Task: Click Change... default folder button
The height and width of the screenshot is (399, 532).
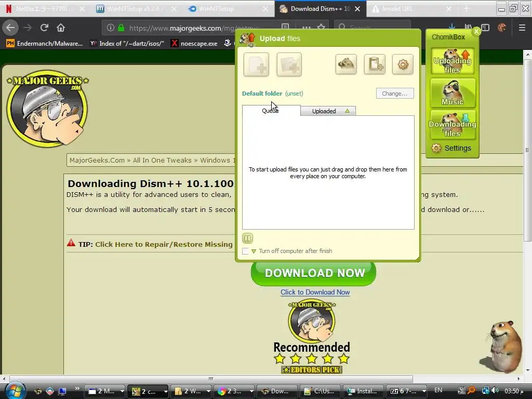Action: 395,94
